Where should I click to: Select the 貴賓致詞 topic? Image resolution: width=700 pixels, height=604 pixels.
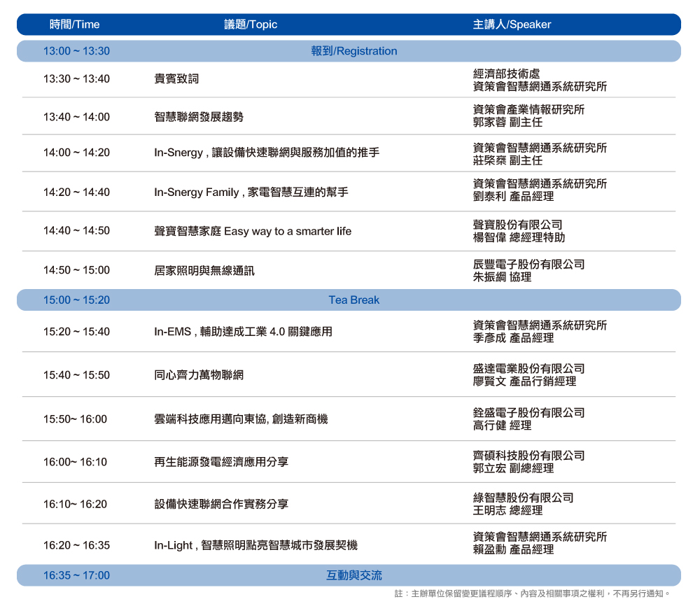176,79
